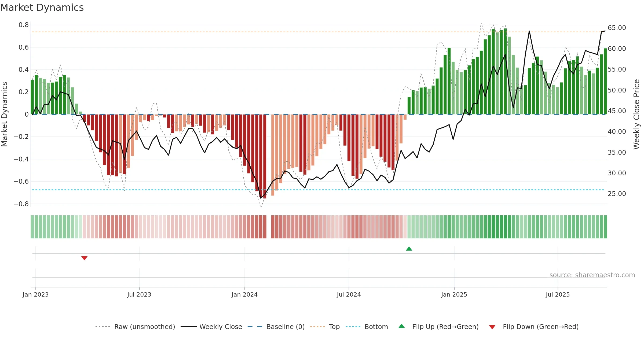This screenshot has height=362, width=644.
Task: Click the red Flip Down triangle marker in 2023
Action: (x=84, y=258)
